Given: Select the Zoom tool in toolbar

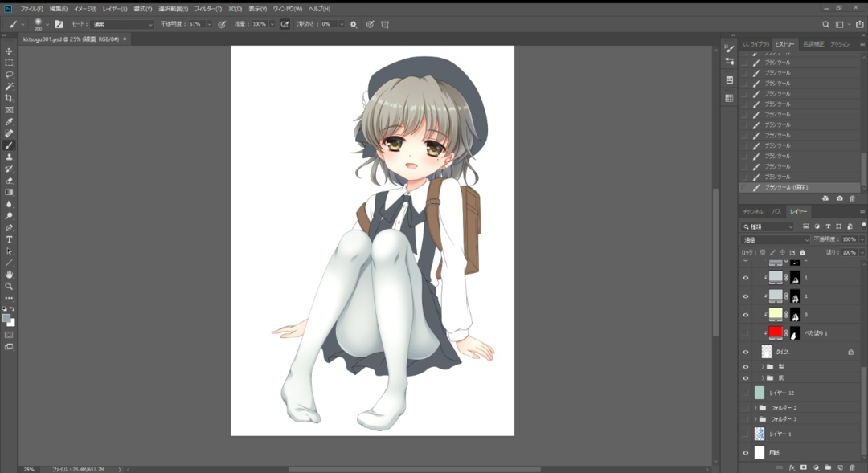Looking at the screenshot, I should point(10,286).
